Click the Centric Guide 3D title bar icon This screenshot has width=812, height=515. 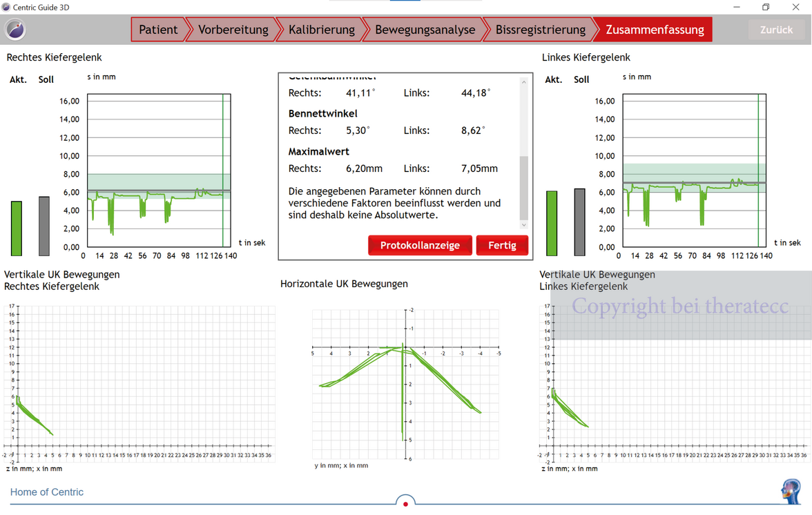coord(6,7)
